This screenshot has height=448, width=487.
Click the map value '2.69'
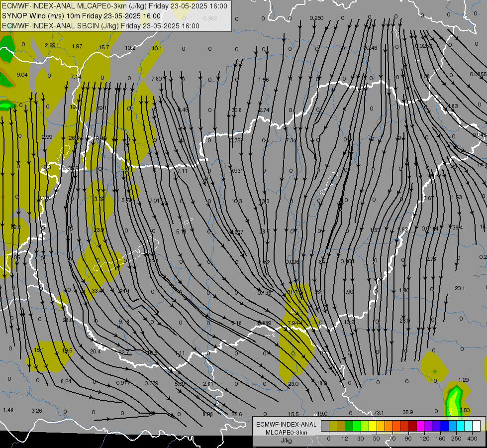[50, 45]
